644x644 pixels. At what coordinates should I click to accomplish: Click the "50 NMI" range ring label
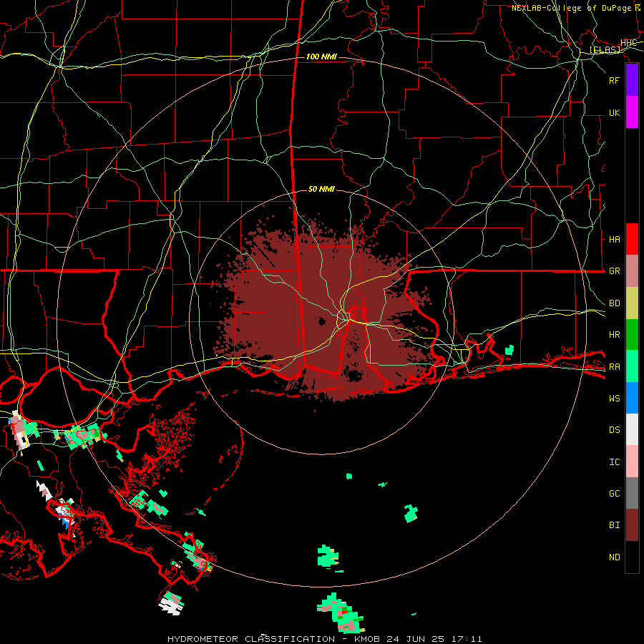321,189
